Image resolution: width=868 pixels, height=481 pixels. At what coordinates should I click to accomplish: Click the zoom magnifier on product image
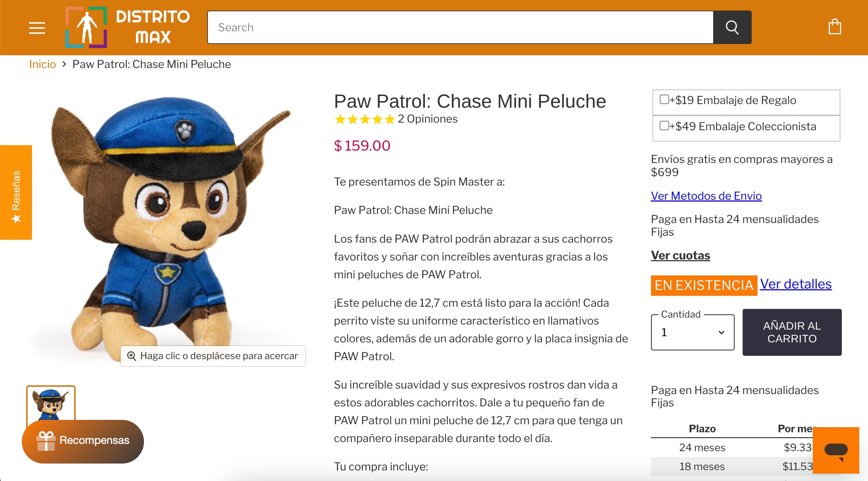(132, 356)
